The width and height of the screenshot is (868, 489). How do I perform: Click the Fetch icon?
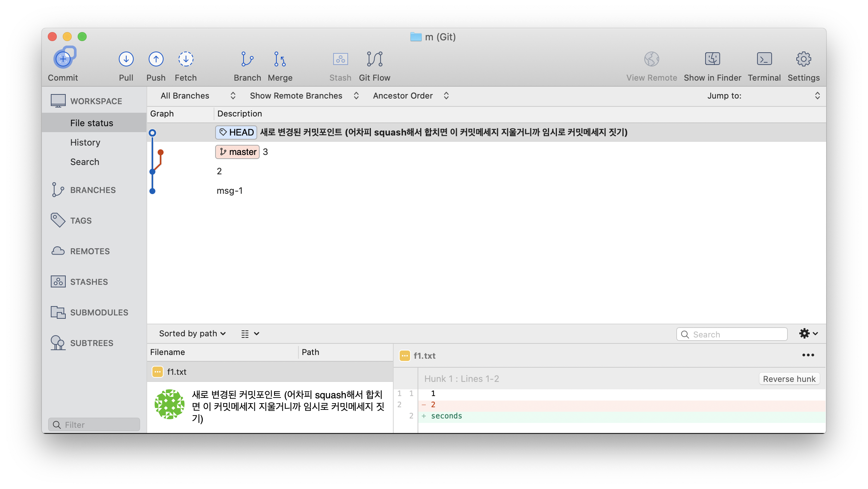(186, 59)
